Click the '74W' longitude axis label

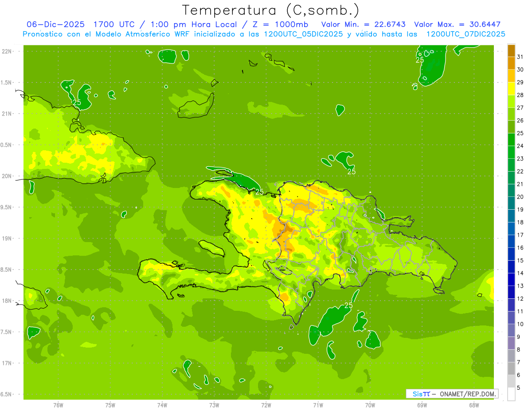[162, 405]
